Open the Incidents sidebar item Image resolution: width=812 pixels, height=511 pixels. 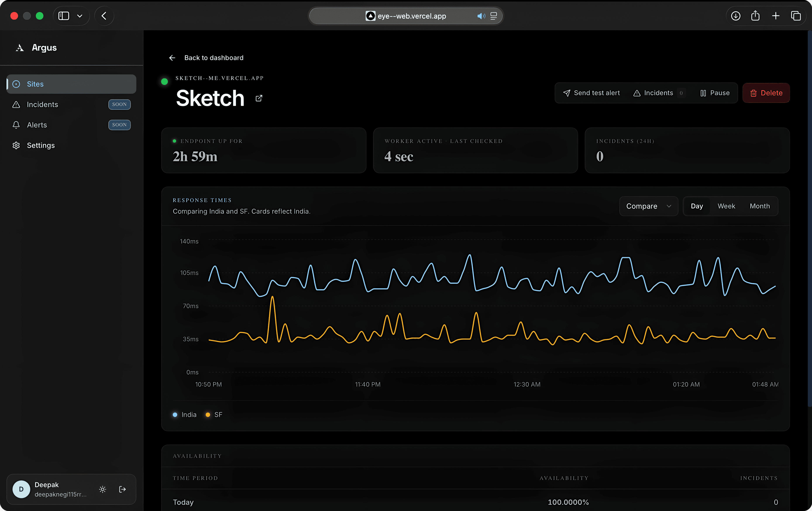(71, 105)
